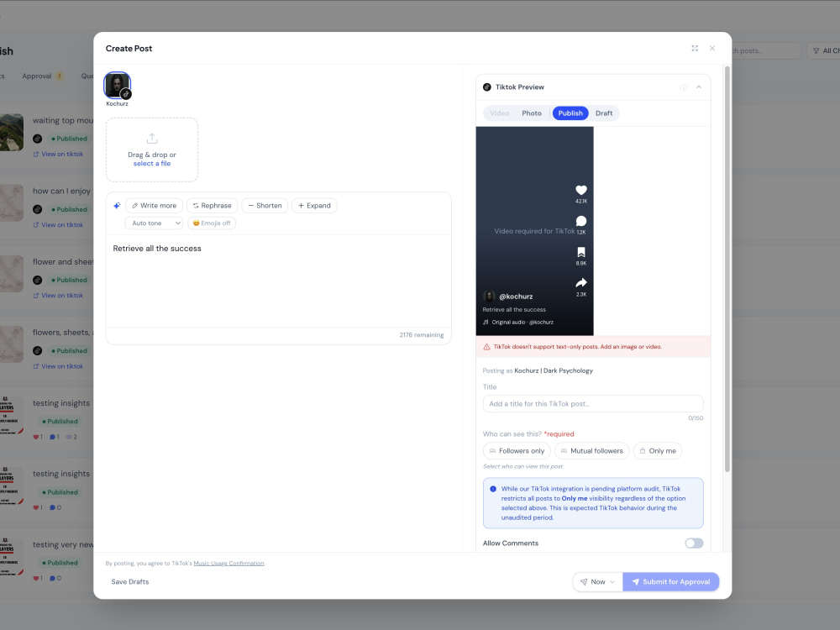Screen dimensions: 840x630
Task: Select Only me visibility
Action: (x=658, y=451)
